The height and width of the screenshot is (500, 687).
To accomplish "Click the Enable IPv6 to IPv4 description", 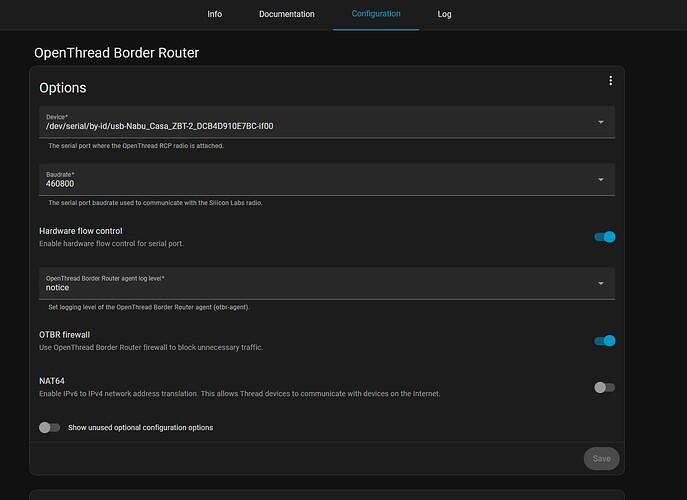I will click(240, 394).
